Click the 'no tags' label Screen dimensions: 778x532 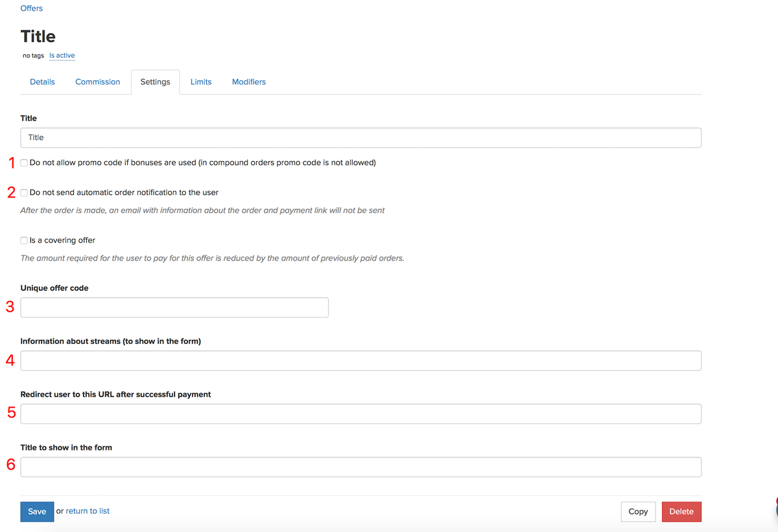33,56
